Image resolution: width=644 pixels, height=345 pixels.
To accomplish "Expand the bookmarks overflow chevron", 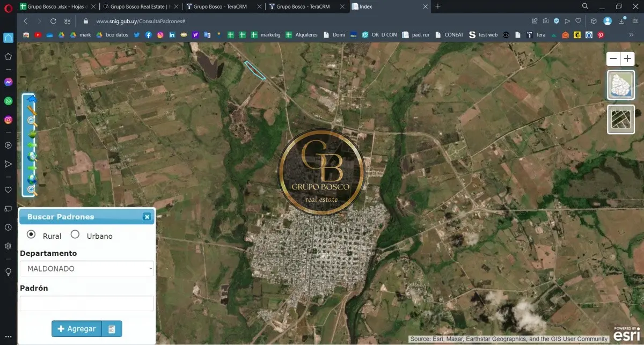I will (632, 35).
